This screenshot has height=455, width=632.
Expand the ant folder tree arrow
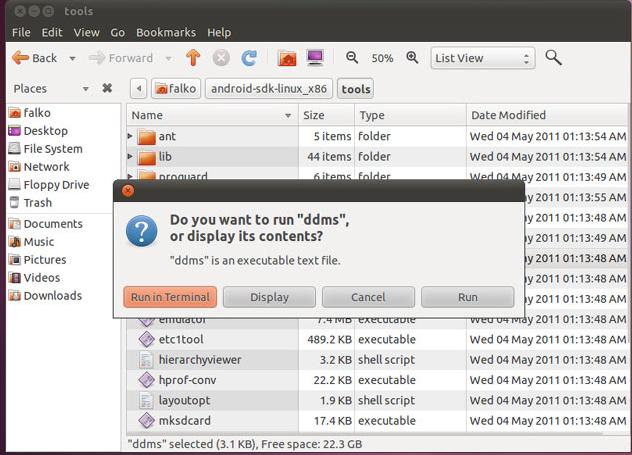pyautogui.click(x=131, y=136)
